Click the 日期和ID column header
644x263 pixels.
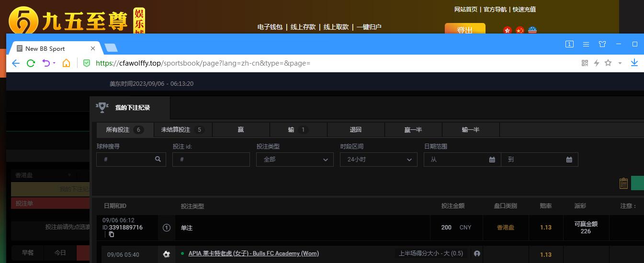click(x=115, y=206)
